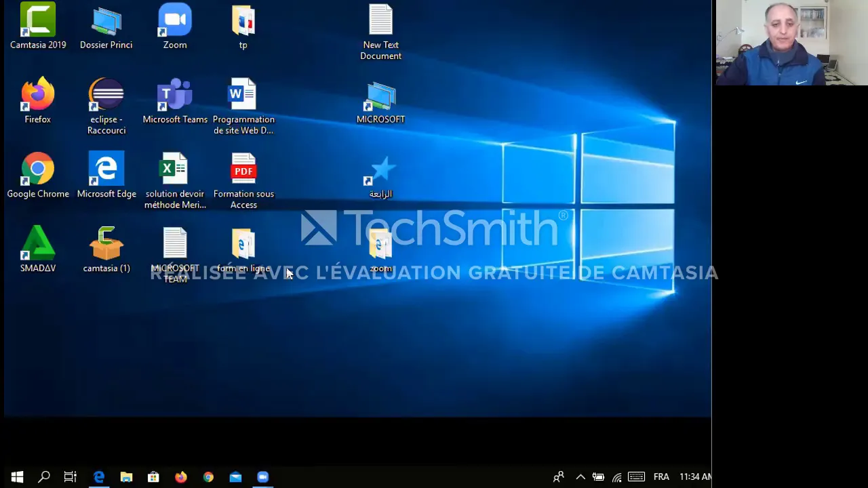Open solution devoir méthode Meri Excel file
This screenshot has height=488, width=868.
tap(175, 181)
